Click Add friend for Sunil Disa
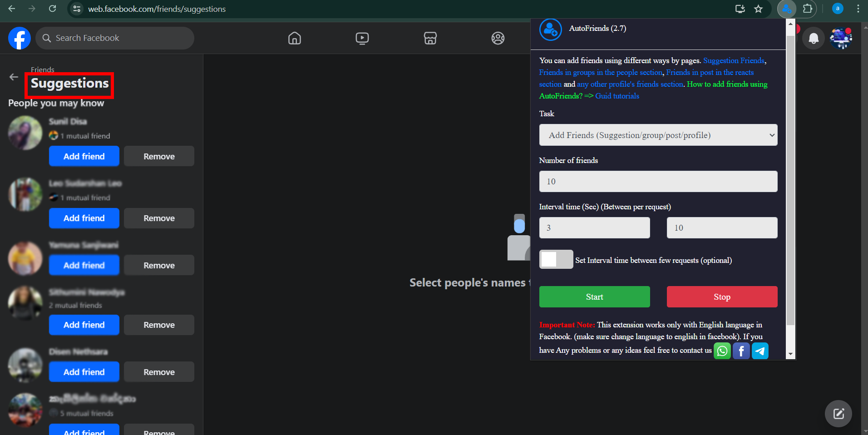This screenshot has width=868, height=435. coord(84,156)
